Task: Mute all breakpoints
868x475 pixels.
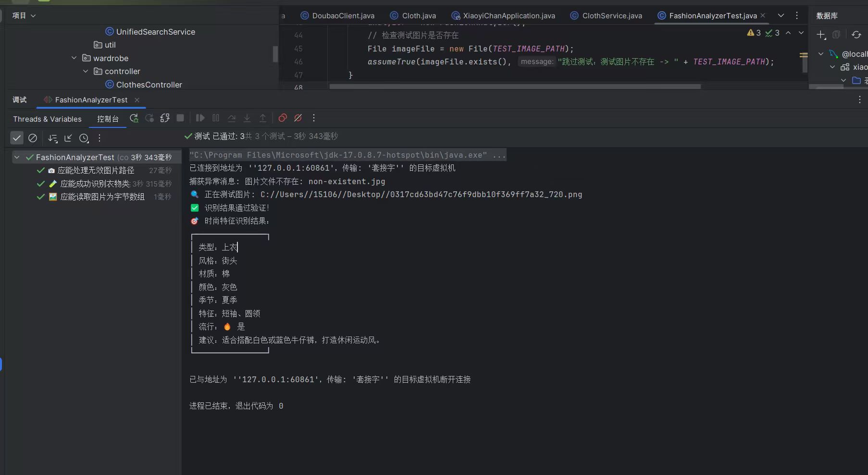Action: click(298, 118)
